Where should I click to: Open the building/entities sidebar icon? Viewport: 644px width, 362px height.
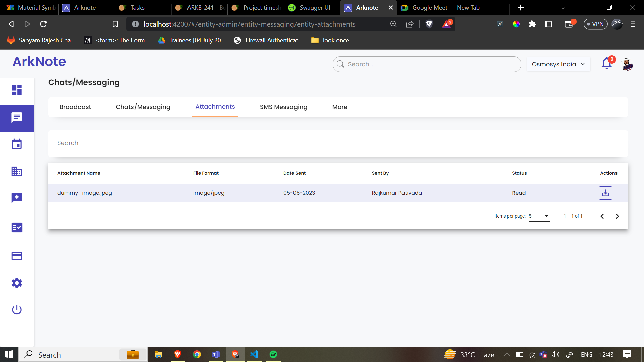click(17, 171)
